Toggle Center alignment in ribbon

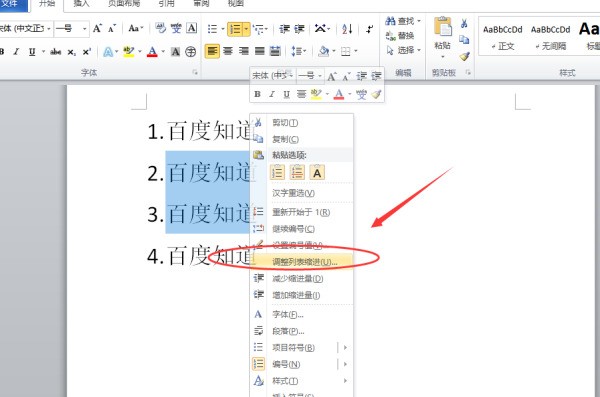228,51
